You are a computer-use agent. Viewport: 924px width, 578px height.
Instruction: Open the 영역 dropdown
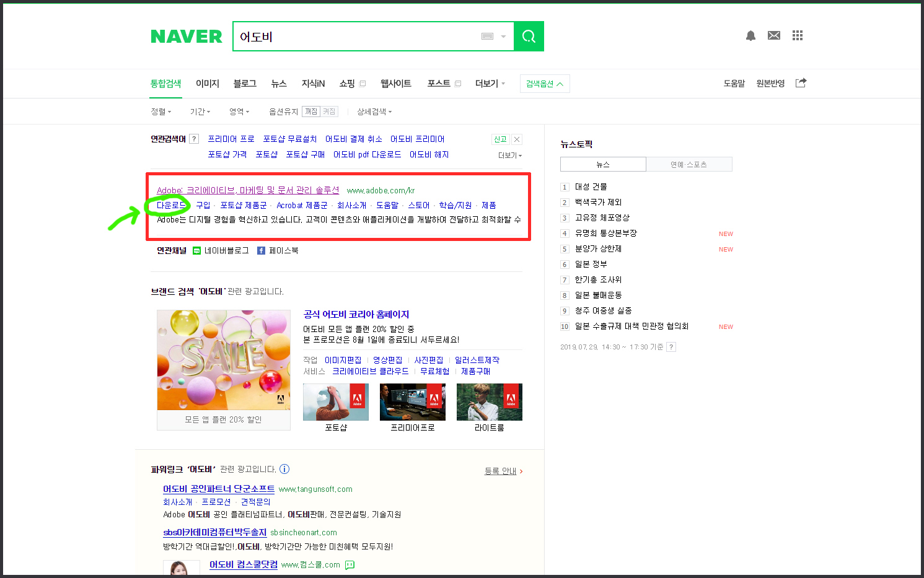[x=239, y=112]
